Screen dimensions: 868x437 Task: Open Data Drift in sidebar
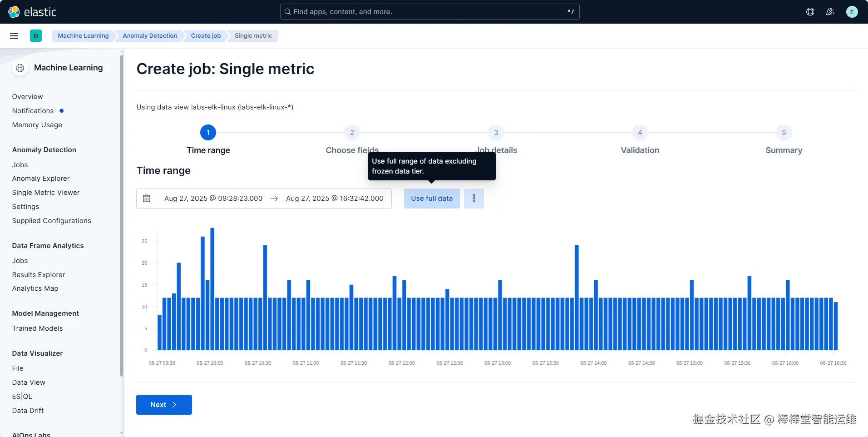point(28,411)
